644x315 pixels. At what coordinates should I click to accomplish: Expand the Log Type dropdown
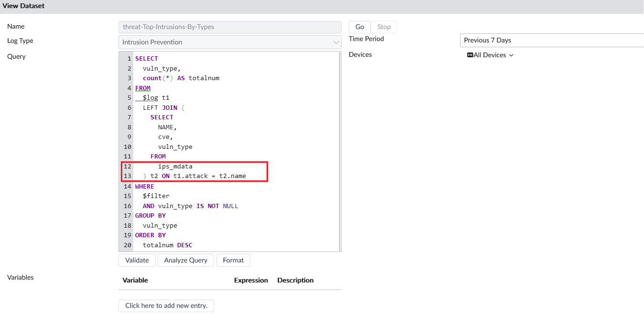(x=337, y=42)
